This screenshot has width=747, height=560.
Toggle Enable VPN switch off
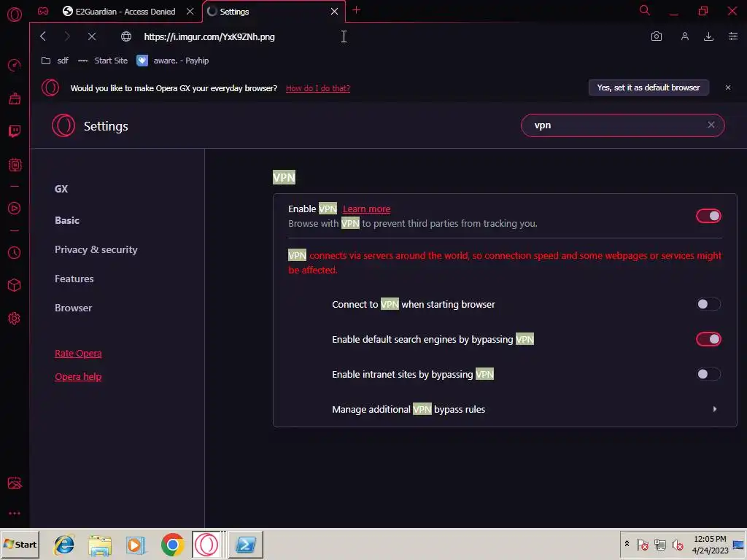[708, 216]
